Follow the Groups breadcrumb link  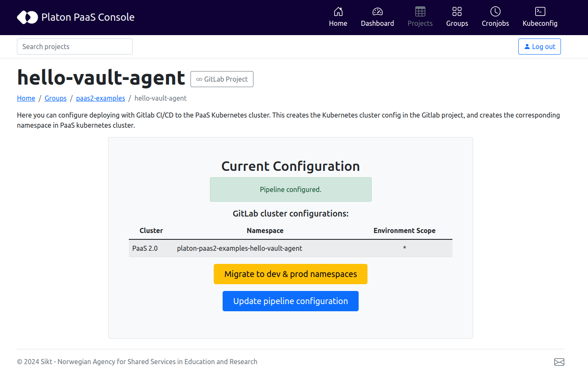(x=56, y=98)
